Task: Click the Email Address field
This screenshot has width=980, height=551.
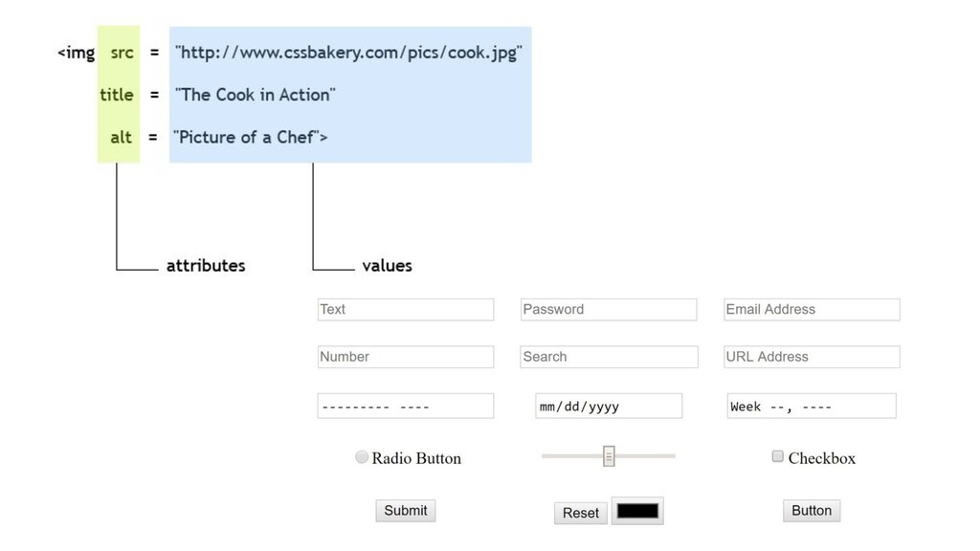Action: (812, 309)
